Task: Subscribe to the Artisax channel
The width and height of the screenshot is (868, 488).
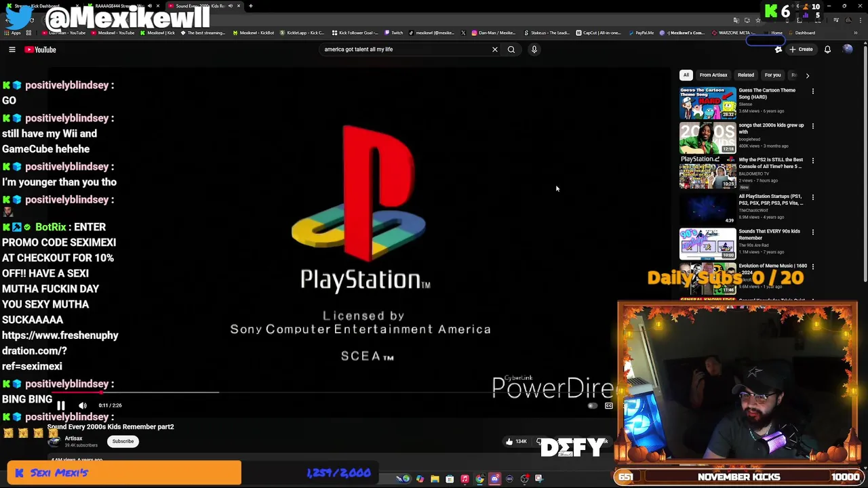Action: pos(123,441)
